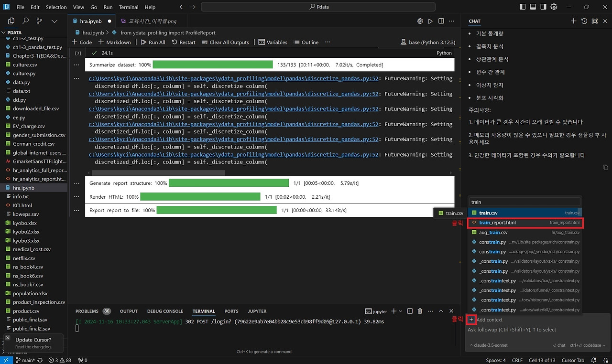Image resolution: width=612 pixels, height=364 pixels.
Task: Click the Export report to file progress bar
Action: tap(217, 210)
